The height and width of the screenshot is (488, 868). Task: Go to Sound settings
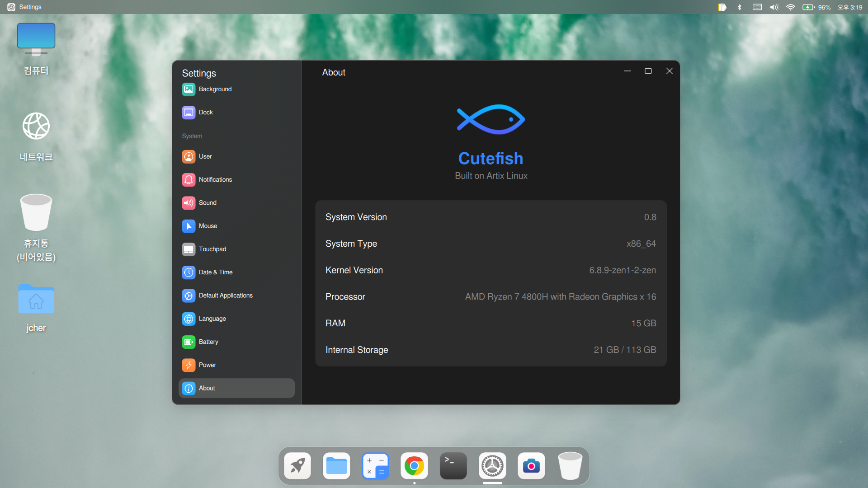click(236, 202)
